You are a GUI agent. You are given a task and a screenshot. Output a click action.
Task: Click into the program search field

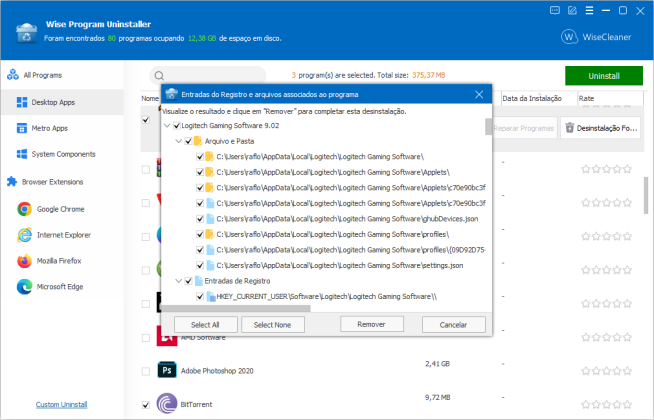pos(208,75)
